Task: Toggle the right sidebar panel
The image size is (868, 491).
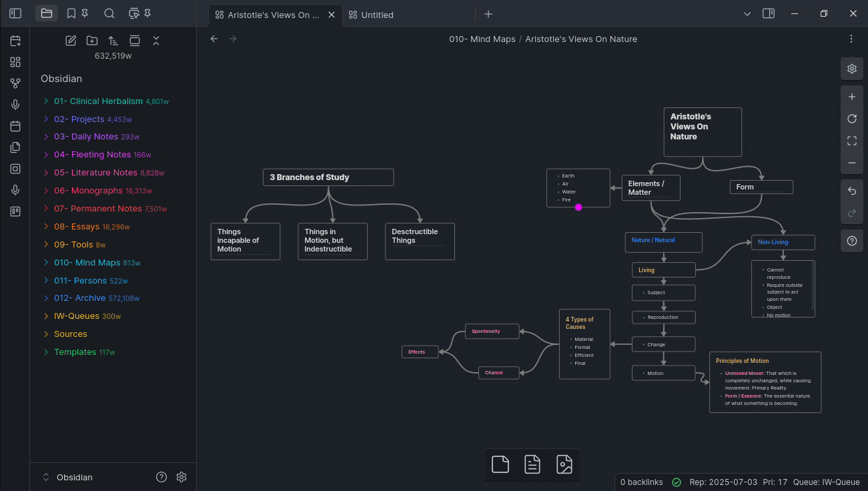Action: (x=769, y=13)
